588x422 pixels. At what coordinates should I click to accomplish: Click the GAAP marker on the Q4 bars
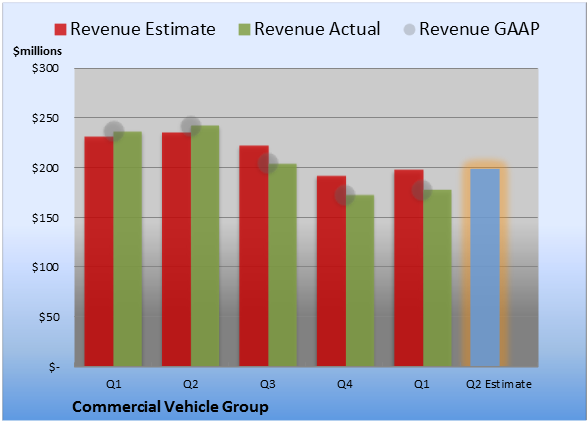click(345, 195)
